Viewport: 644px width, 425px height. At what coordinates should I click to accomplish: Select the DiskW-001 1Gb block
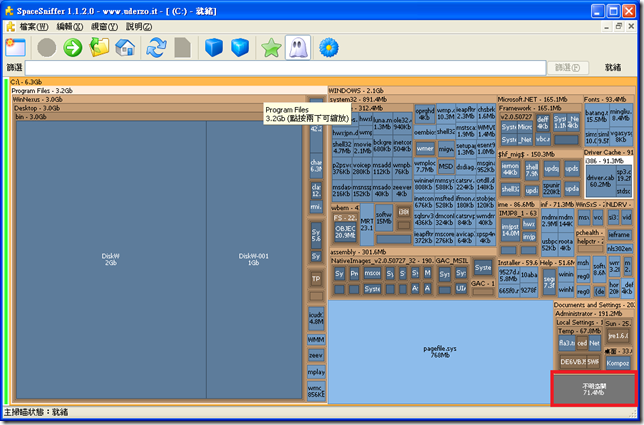point(253,260)
